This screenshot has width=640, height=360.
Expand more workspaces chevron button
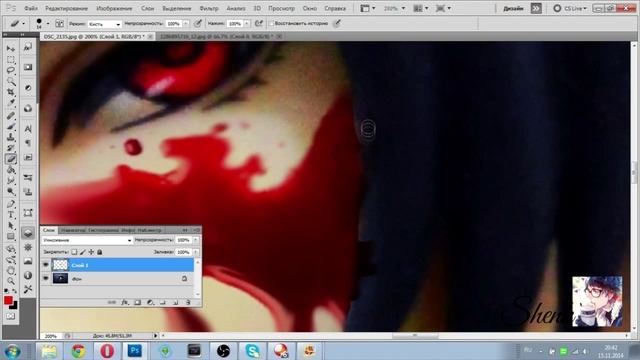(536, 8)
